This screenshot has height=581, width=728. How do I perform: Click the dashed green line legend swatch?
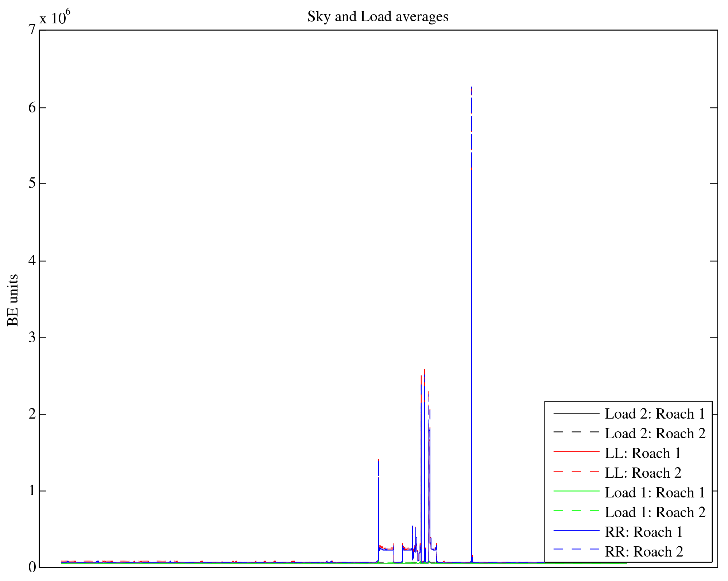(576, 511)
